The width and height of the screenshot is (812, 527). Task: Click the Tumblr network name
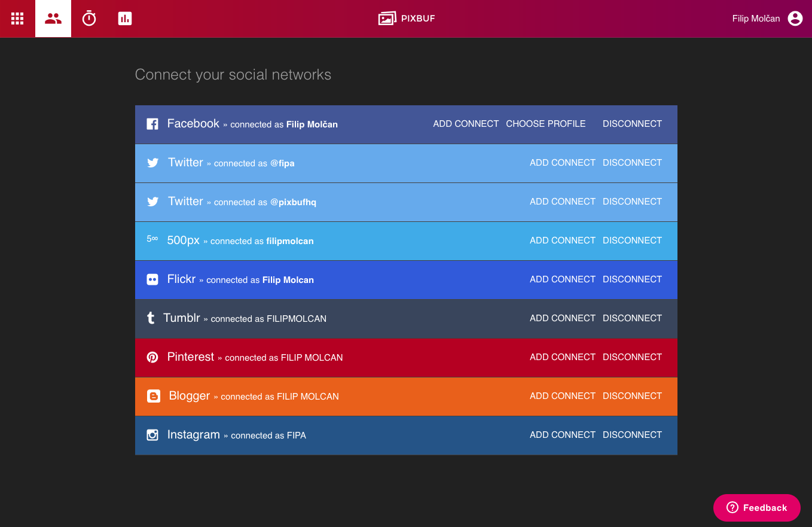[x=182, y=318]
